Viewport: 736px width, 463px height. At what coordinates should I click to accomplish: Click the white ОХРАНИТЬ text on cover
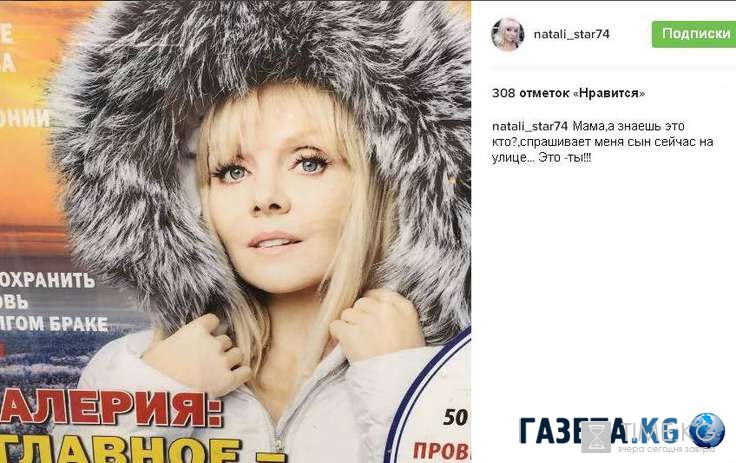[47, 280]
